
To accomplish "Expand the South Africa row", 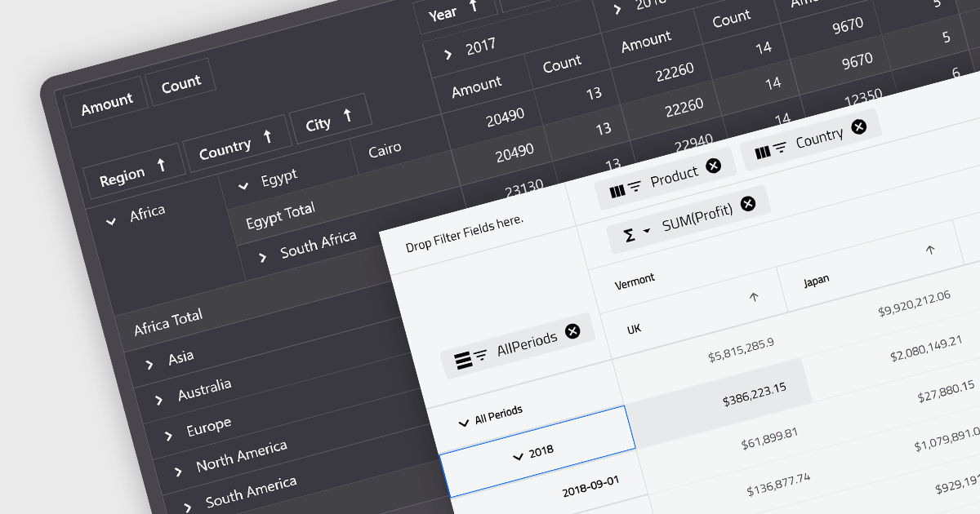I will (262, 257).
